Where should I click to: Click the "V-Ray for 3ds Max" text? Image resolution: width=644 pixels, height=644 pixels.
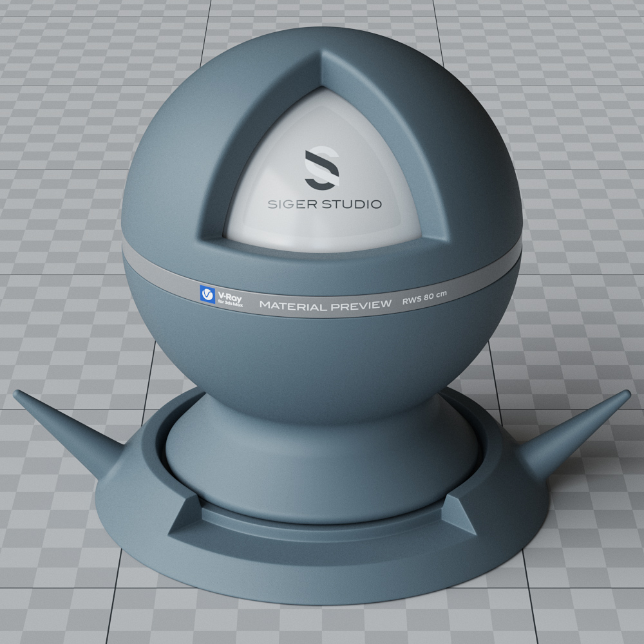230,299
